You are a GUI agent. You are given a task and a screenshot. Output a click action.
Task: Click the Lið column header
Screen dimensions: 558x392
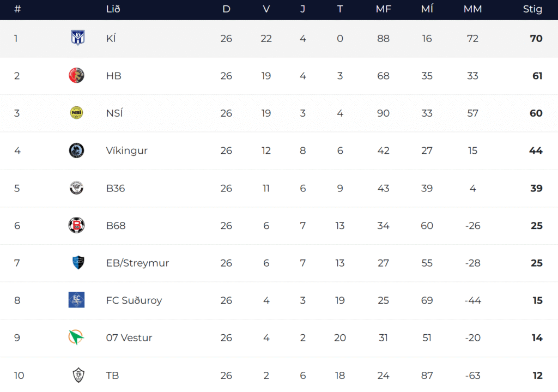pyautogui.click(x=113, y=9)
